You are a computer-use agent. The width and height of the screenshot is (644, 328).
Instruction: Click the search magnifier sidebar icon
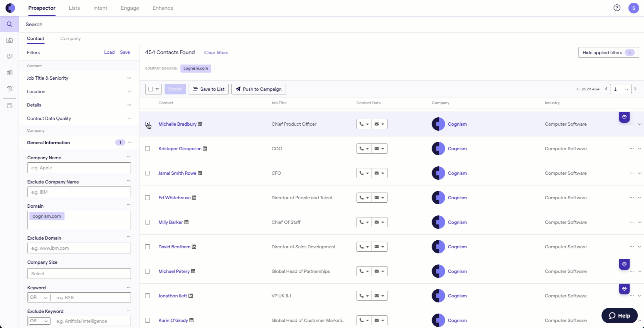coord(9,24)
